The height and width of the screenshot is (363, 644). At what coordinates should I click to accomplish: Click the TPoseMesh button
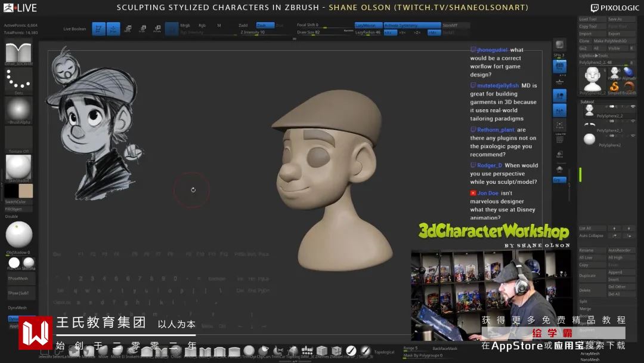pyautogui.click(x=20, y=279)
